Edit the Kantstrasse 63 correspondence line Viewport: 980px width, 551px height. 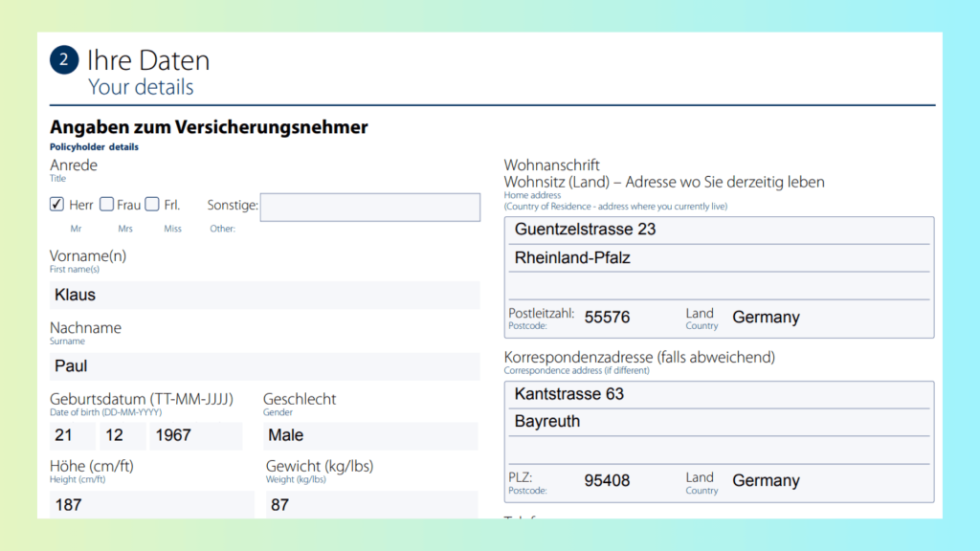[718, 394]
